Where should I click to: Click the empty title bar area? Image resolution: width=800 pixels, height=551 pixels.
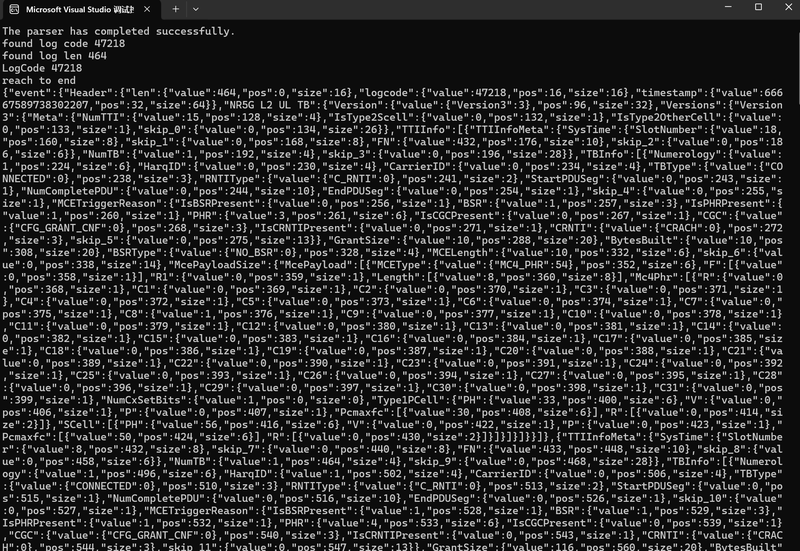(459, 9)
